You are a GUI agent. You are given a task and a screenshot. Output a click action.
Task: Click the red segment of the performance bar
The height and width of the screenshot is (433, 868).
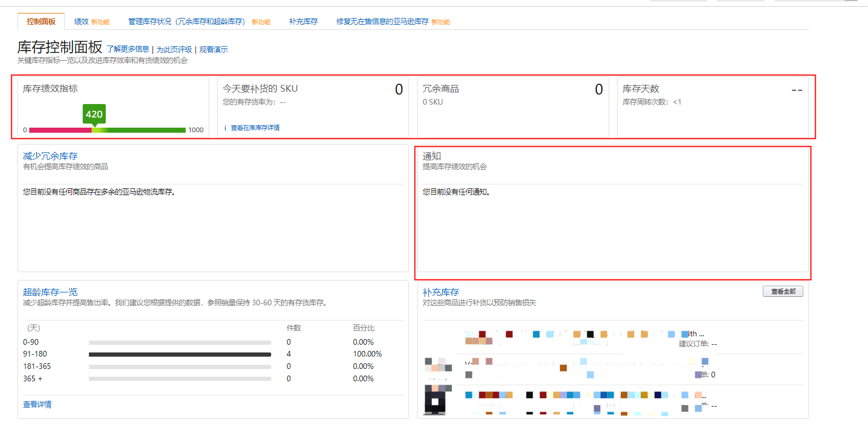[x=60, y=130]
